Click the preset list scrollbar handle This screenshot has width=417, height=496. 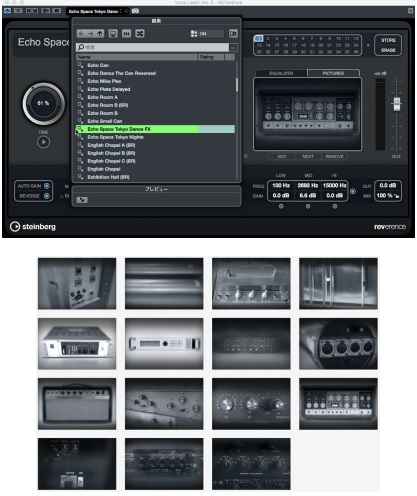click(237, 85)
